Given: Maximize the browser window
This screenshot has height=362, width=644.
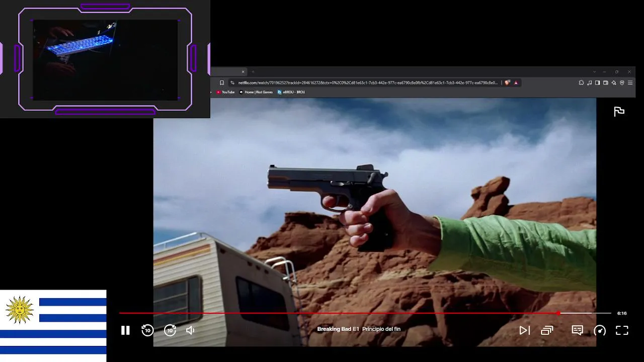Looking at the screenshot, I should point(617,72).
